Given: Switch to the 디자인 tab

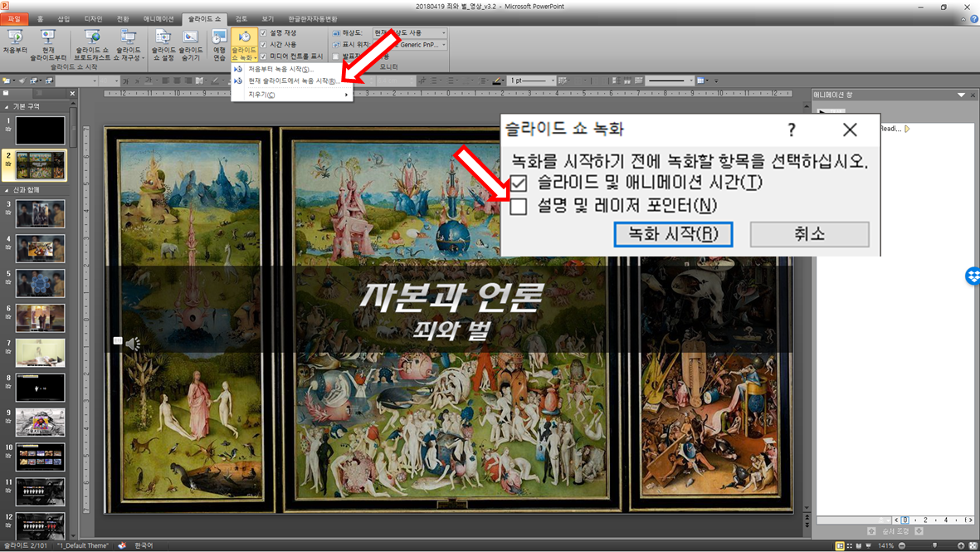Looking at the screenshot, I should (93, 19).
